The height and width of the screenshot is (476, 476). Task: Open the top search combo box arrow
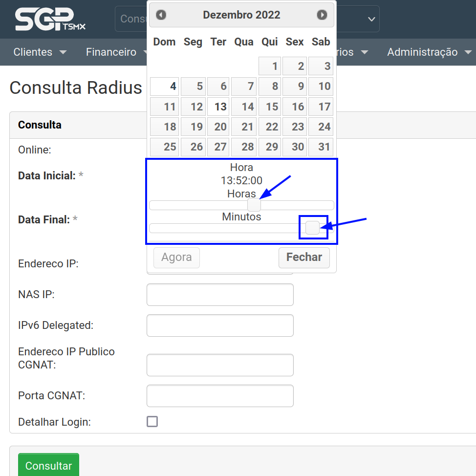(x=371, y=19)
